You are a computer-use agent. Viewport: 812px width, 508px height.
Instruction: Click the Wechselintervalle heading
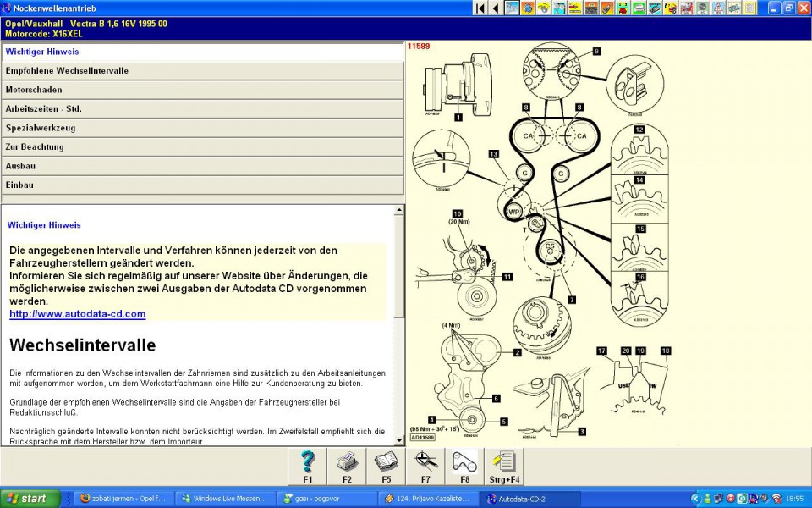82,345
